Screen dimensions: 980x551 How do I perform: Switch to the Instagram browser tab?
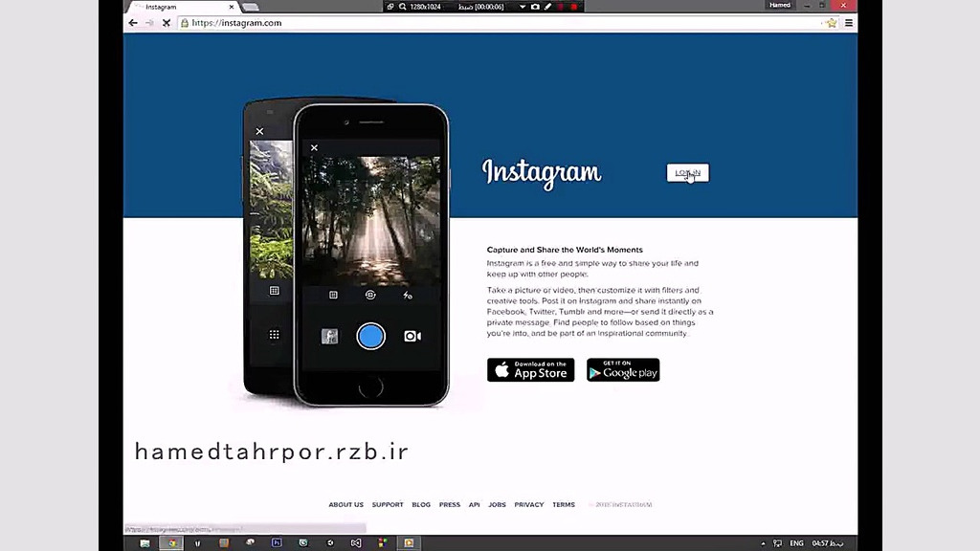click(181, 7)
